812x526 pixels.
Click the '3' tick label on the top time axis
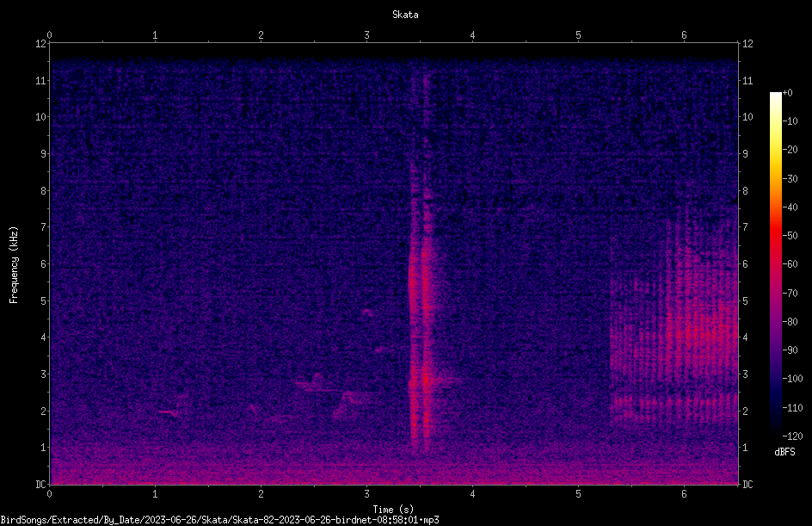366,35
